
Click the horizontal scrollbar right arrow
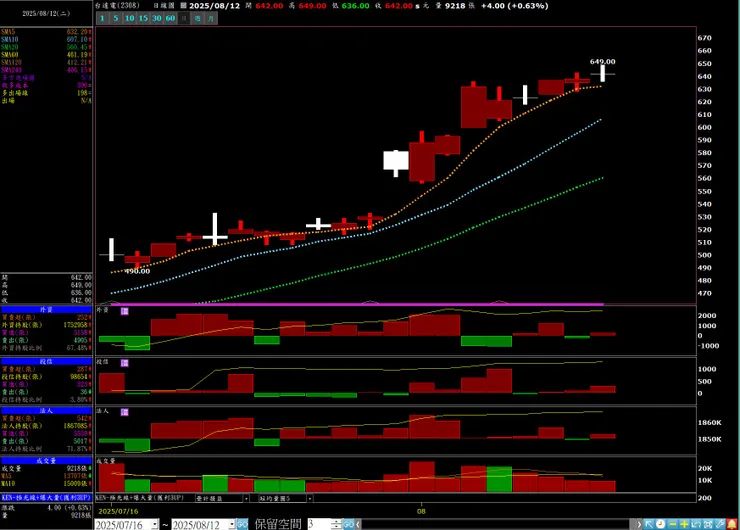point(639,524)
